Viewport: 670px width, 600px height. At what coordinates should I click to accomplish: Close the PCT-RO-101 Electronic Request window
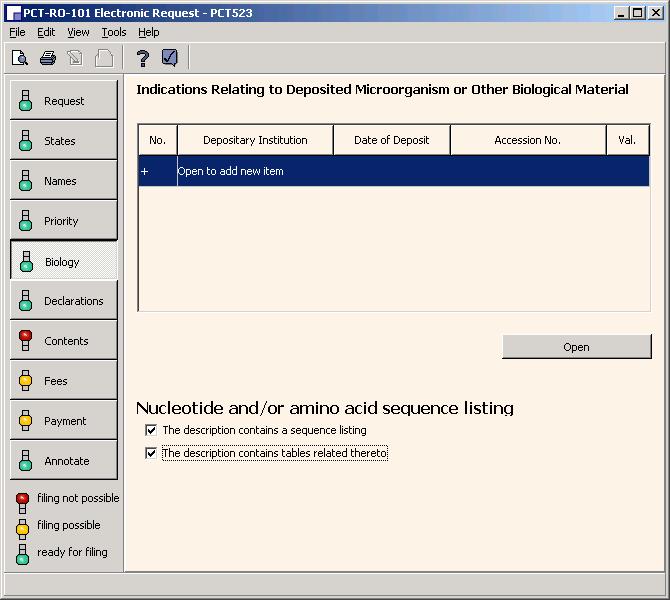[655, 13]
